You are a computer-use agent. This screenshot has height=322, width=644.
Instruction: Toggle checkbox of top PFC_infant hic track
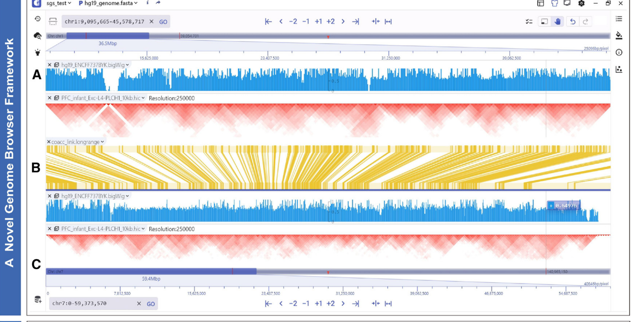point(57,98)
